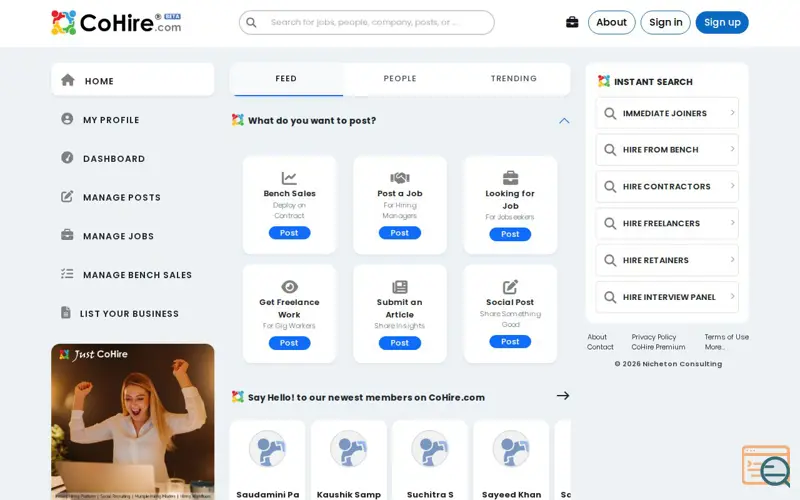
Task: Click Post button under Post a Job
Action: pyautogui.click(x=399, y=233)
